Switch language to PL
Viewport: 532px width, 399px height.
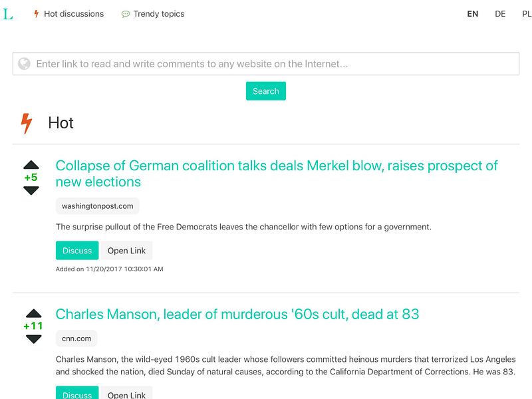click(527, 14)
